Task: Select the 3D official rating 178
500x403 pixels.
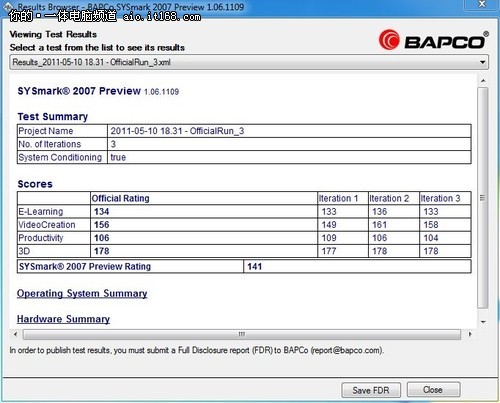Action: tap(102, 251)
